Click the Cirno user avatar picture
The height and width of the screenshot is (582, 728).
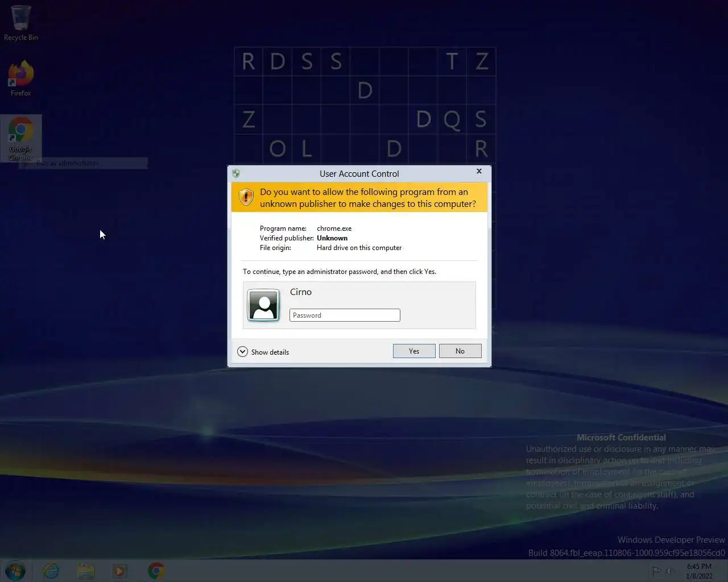point(263,305)
